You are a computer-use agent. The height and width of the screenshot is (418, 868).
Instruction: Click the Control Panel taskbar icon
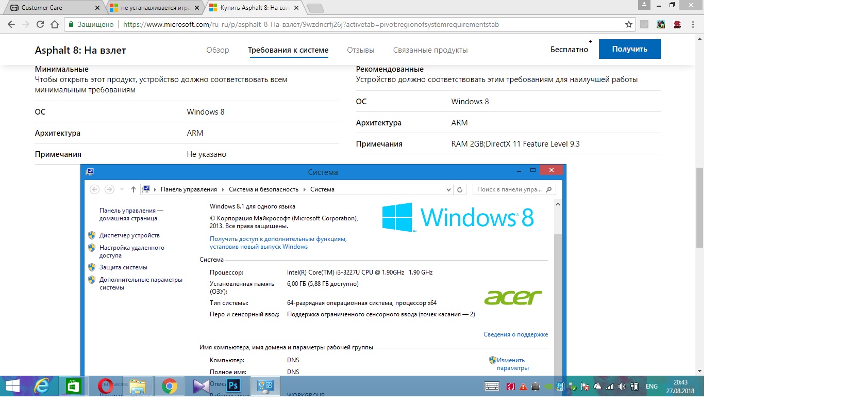click(265, 386)
